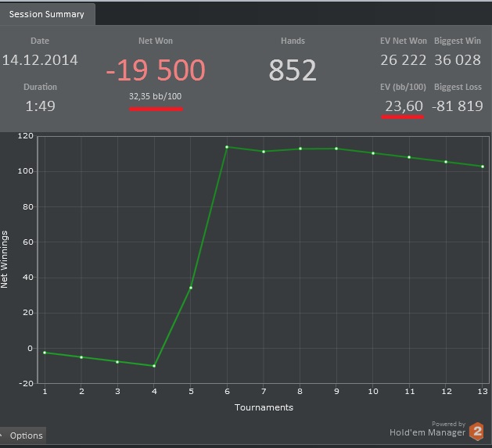Screen dimensions: 492x448
Task: Click the Duration heading label
Action: click(40, 87)
